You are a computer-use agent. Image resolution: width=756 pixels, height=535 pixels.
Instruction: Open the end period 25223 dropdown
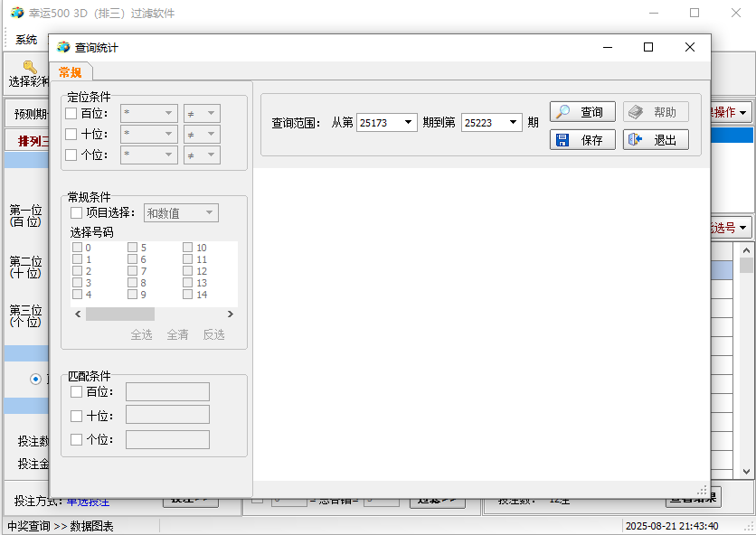(514, 123)
